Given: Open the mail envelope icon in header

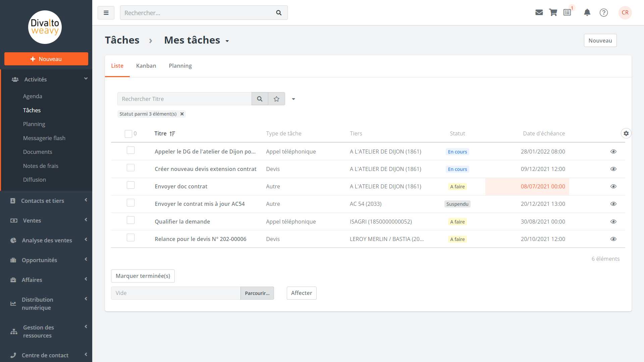Looking at the screenshot, I should pyautogui.click(x=539, y=12).
